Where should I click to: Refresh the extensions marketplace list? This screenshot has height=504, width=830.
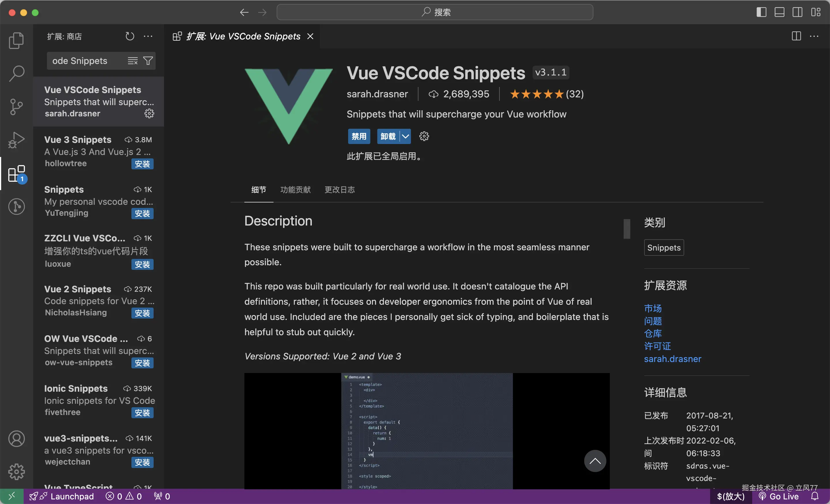click(x=130, y=36)
